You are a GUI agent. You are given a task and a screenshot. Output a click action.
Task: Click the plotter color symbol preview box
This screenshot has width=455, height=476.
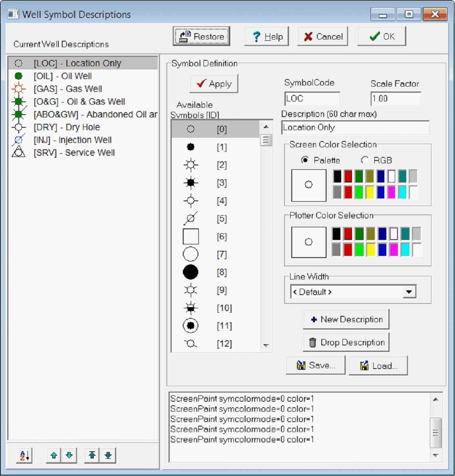(309, 242)
